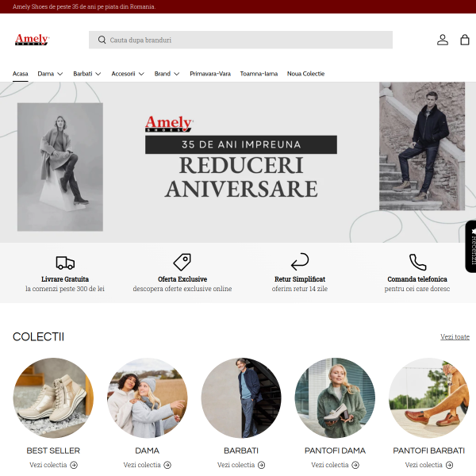Click the Vezi toate link
The height and width of the screenshot is (476, 476).
click(x=455, y=336)
